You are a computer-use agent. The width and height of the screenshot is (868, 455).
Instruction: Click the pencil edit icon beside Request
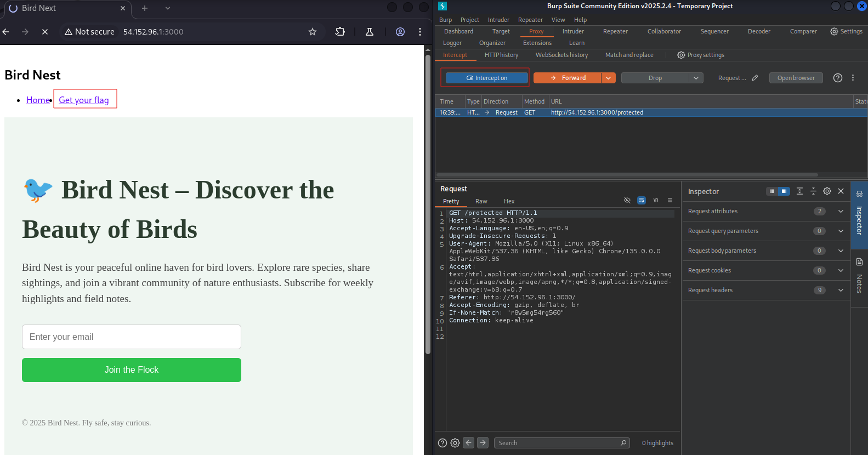(x=755, y=78)
